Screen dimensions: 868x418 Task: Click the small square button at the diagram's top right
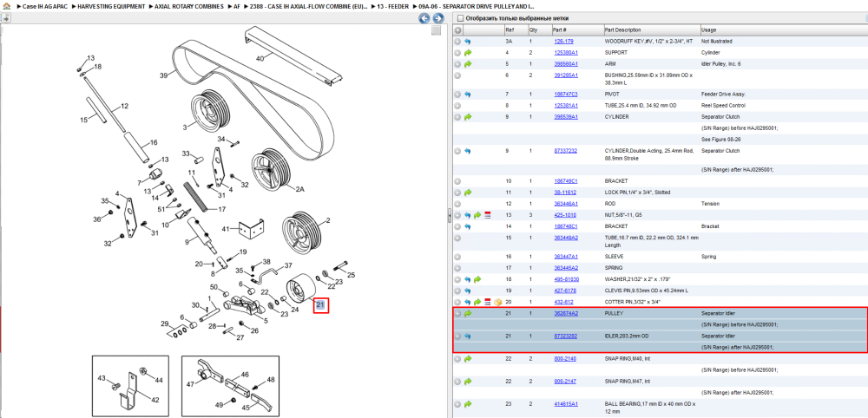click(x=437, y=30)
